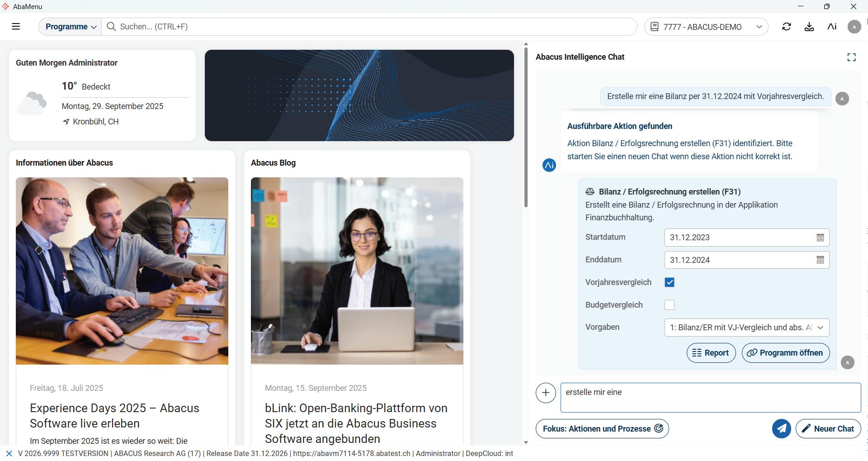This screenshot has height=461, width=868.
Task: Click the search magnifier icon
Action: (x=111, y=27)
